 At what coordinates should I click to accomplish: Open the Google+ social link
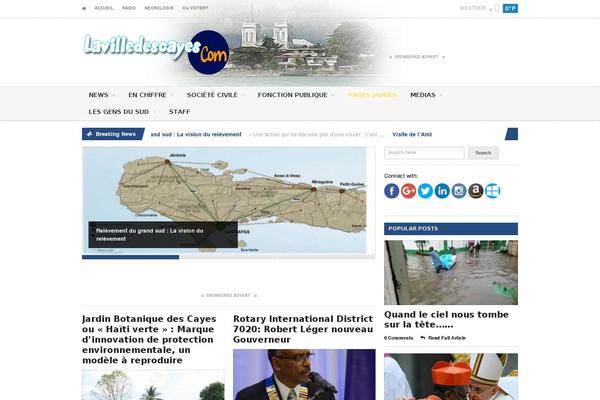[408, 191]
